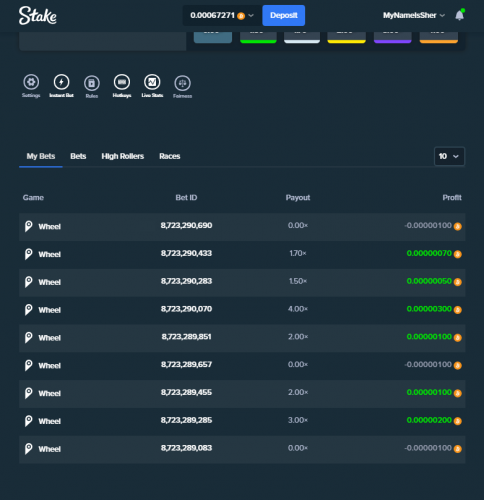Click the Game column header
Image resolution: width=484 pixels, height=500 pixels.
(33, 198)
